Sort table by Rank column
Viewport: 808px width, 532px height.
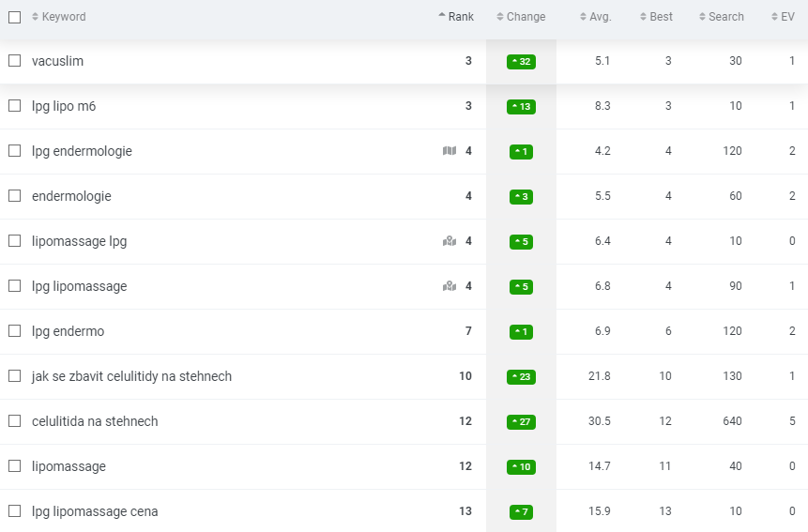click(x=456, y=17)
